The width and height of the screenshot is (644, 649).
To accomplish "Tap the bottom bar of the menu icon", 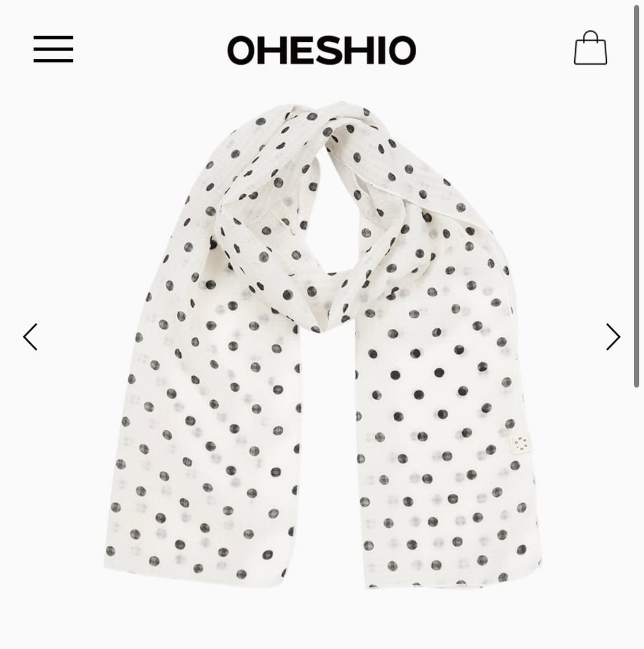I will [x=53, y=60].
